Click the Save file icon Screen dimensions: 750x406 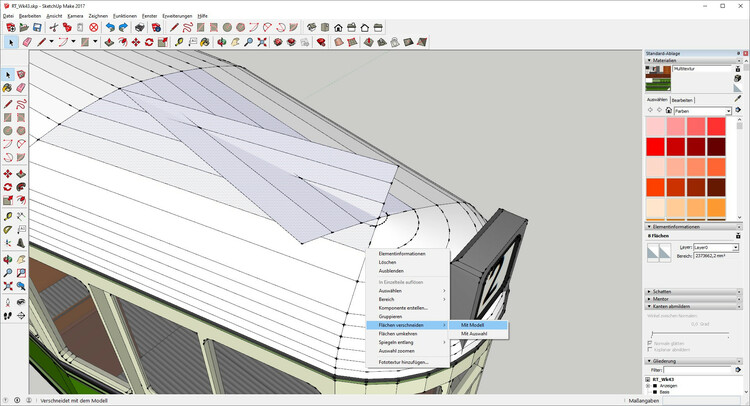pos(38,28)
